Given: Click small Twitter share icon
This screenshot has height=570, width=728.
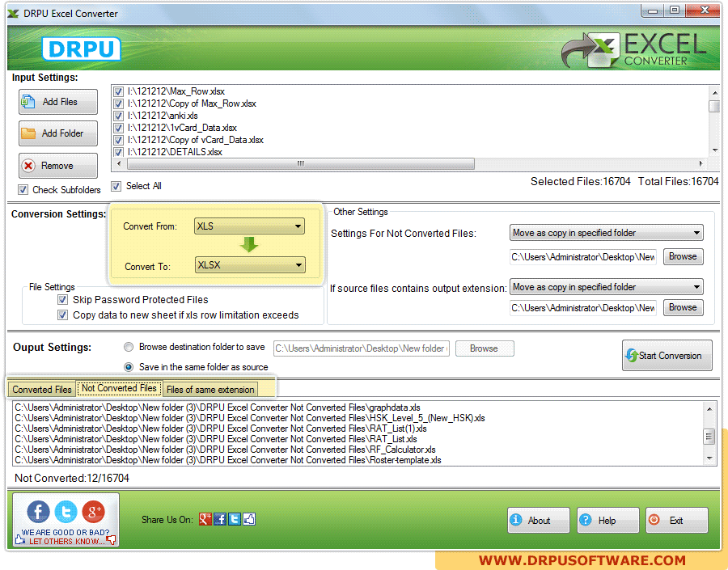Looking at the screenshot, I should pos(235,519).
